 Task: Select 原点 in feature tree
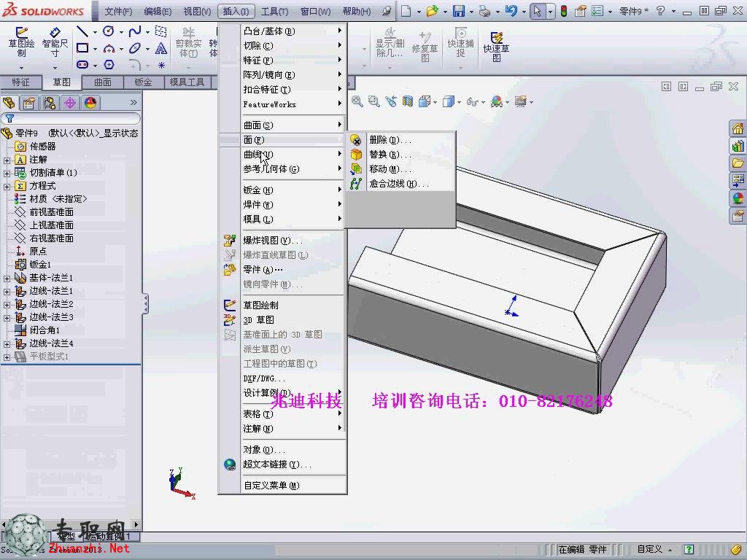coord(38,252)
